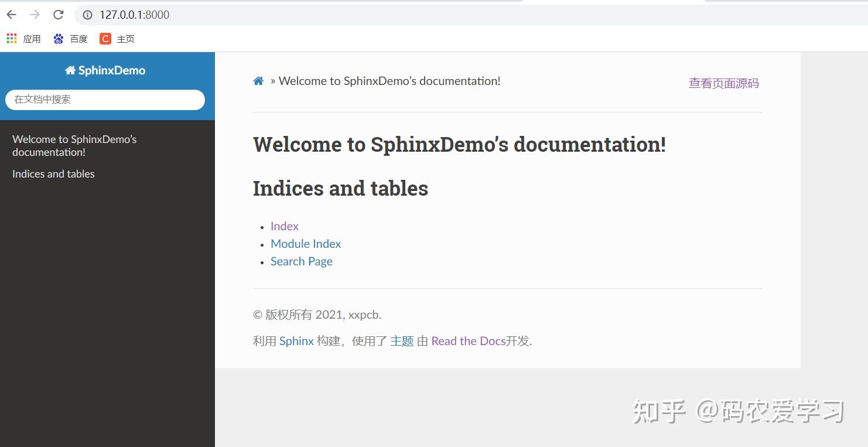Viewport: 868px width, 447px height.
Task: Click the orange C 主页 bookmark icon
Action: [x=105, y=38]
